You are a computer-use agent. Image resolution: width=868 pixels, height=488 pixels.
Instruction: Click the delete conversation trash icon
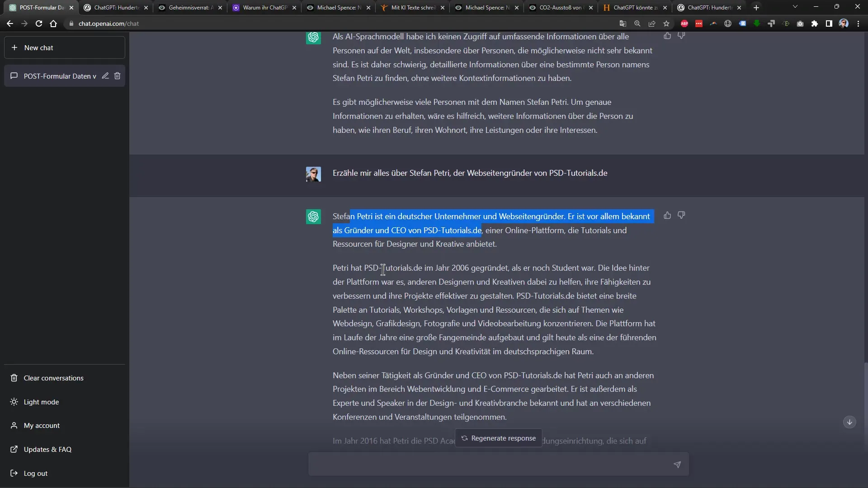click(x=118, y=75)
